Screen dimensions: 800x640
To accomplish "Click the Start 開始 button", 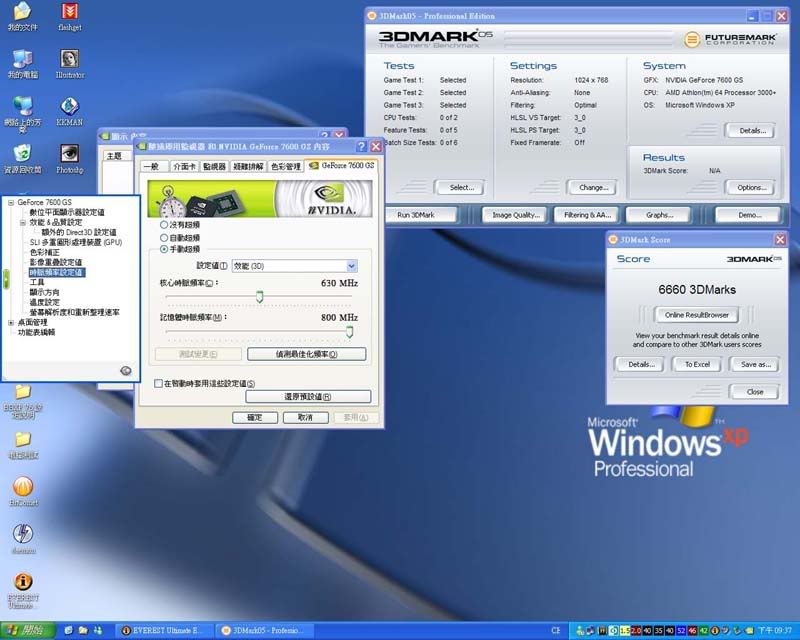I will [x=28, y=631].
